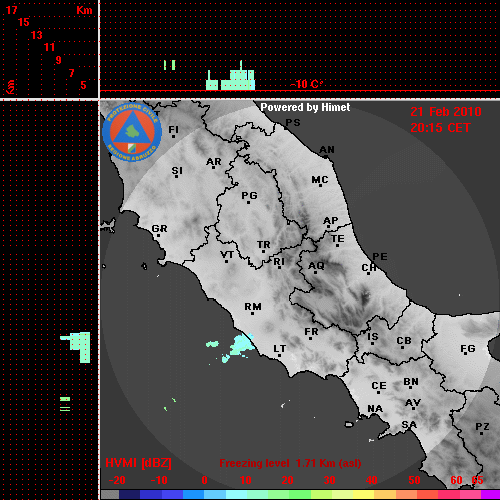
Task: Click the cyan radar echo near LT coast
Action: [242, 345]
